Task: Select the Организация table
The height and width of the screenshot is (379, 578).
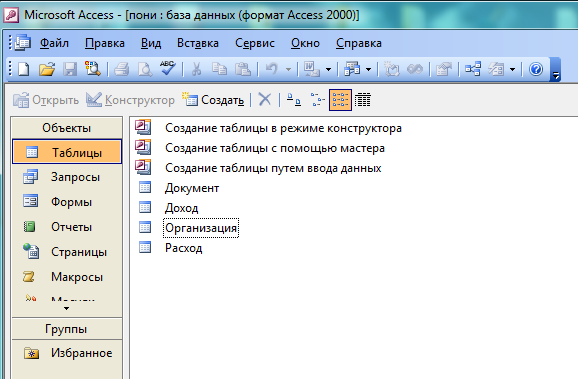Action: (201, 228)
